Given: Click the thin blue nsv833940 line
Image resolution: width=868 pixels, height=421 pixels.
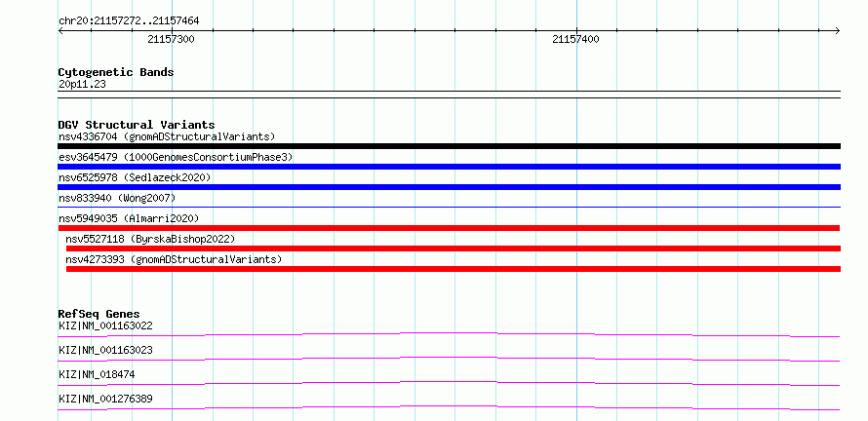Looking at the screenshot, I should click(x=449, y=207).
